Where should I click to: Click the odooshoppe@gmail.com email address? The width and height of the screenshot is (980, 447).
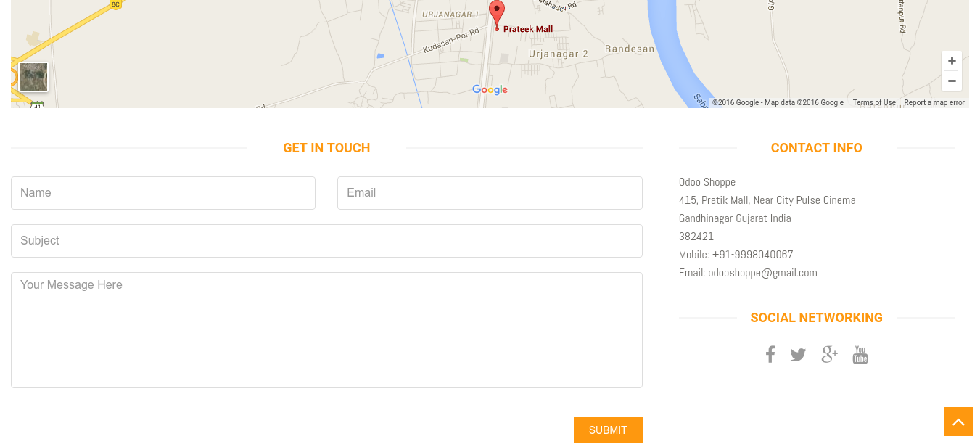click(x=762, y=273)
